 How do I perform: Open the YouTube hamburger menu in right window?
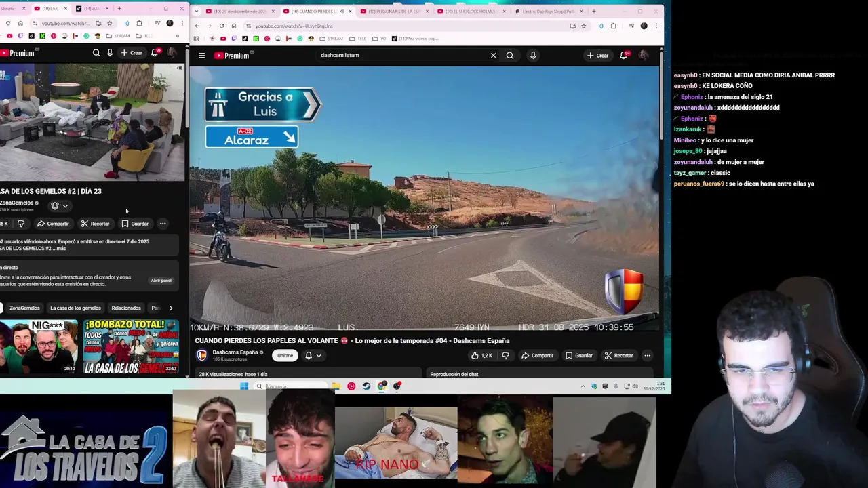coord(201,56)
